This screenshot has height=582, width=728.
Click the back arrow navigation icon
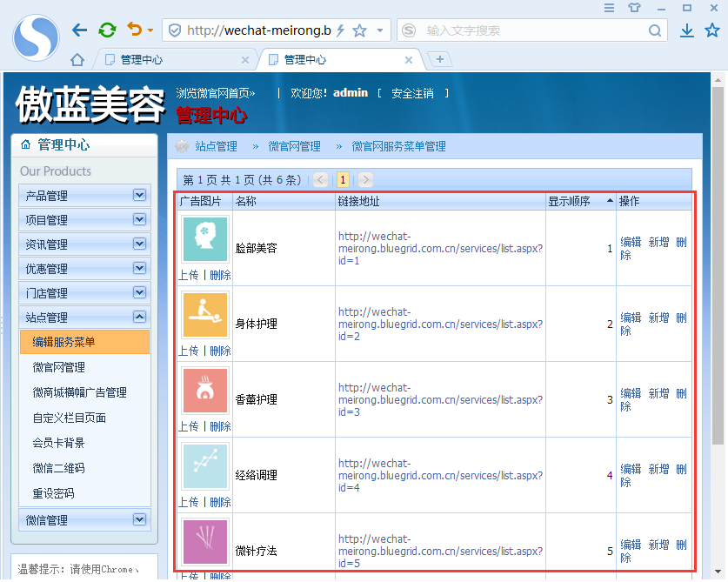(x=78, y=29)
